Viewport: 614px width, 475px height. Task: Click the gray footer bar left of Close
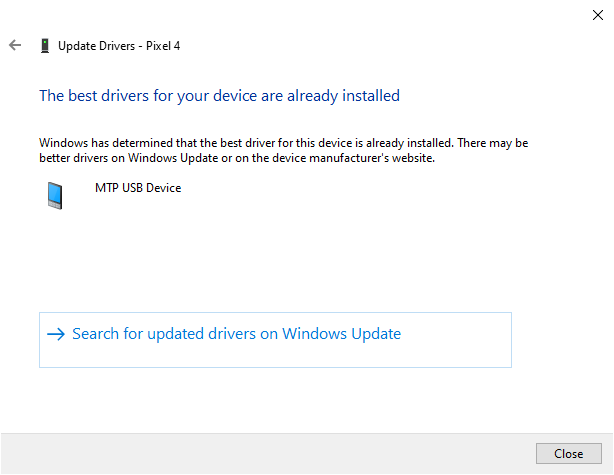pos(270,453)
